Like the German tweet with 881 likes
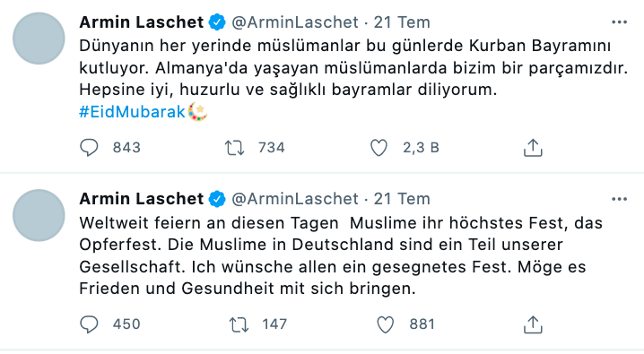 [x=386, y=324]
